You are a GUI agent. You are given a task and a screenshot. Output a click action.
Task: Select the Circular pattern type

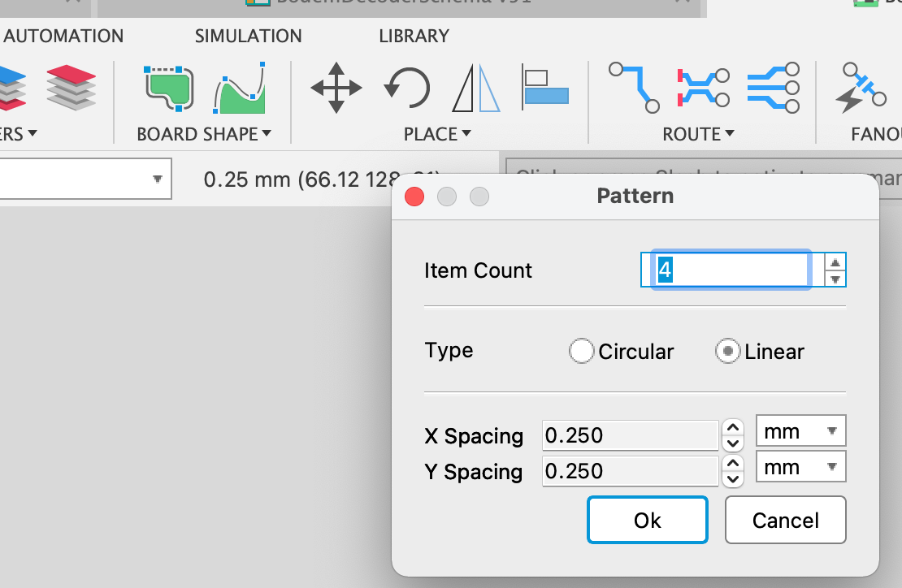(x=582, y=352)
